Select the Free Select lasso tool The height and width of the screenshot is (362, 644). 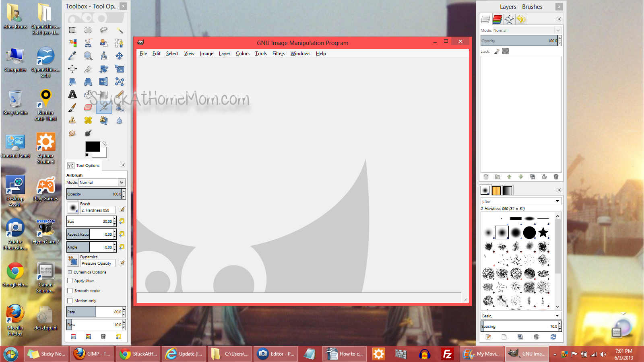click(x=104, y=30)
